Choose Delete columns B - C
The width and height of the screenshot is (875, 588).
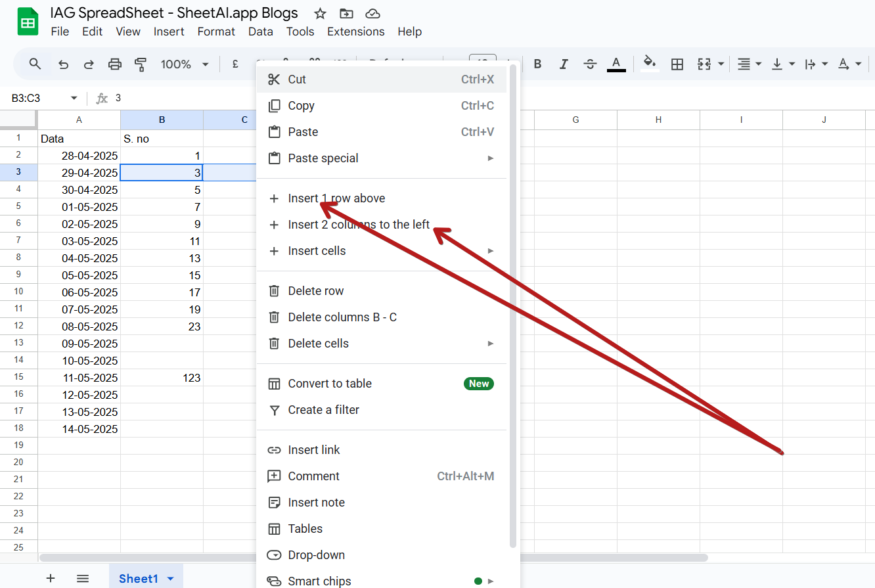point(382,317)
